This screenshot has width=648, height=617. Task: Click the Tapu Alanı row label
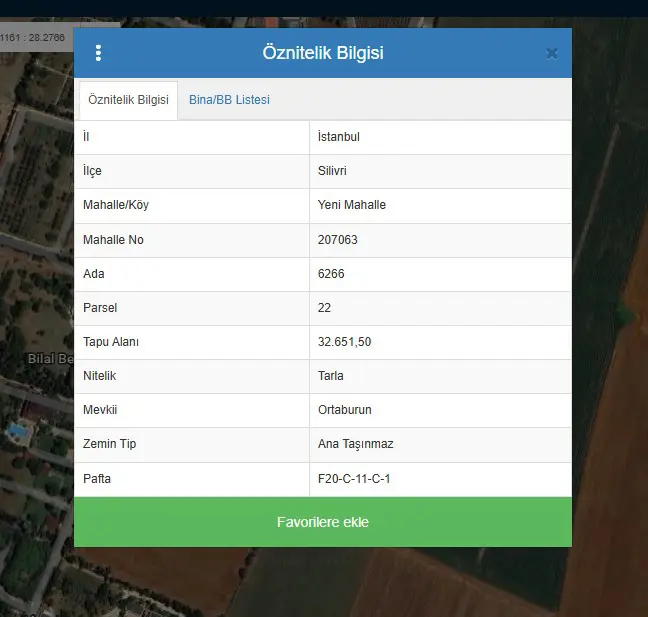click(111, 342)
